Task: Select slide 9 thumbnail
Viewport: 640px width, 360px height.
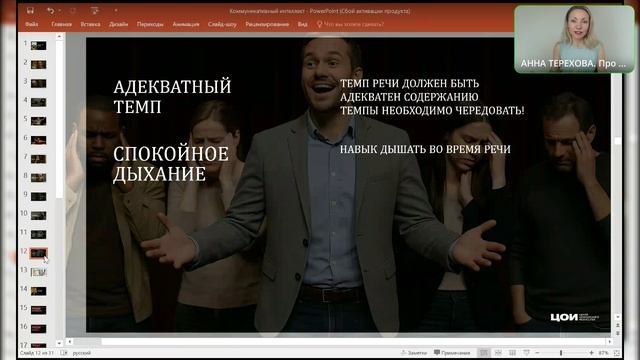Action: tap(38, 197)
